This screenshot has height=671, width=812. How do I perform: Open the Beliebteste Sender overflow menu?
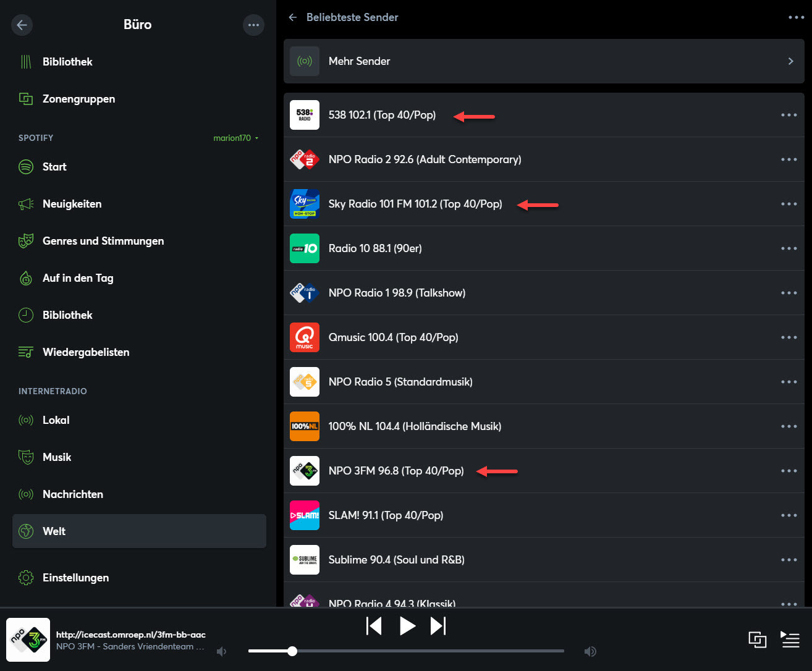(796, 17)
